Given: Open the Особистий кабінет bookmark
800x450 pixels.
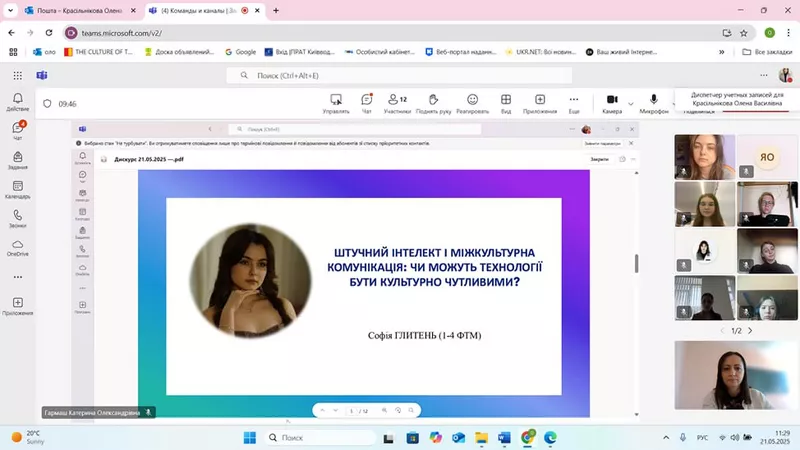Looking at the screenshot, I should [380, 52].
